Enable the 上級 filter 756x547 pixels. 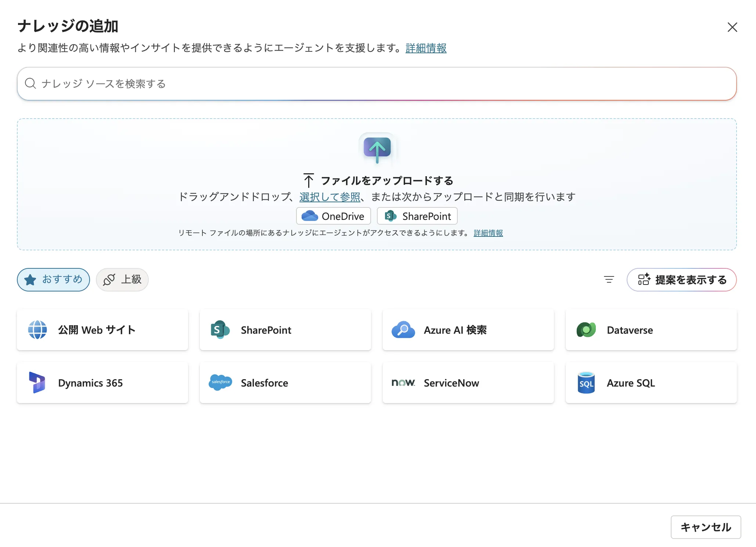122,280
